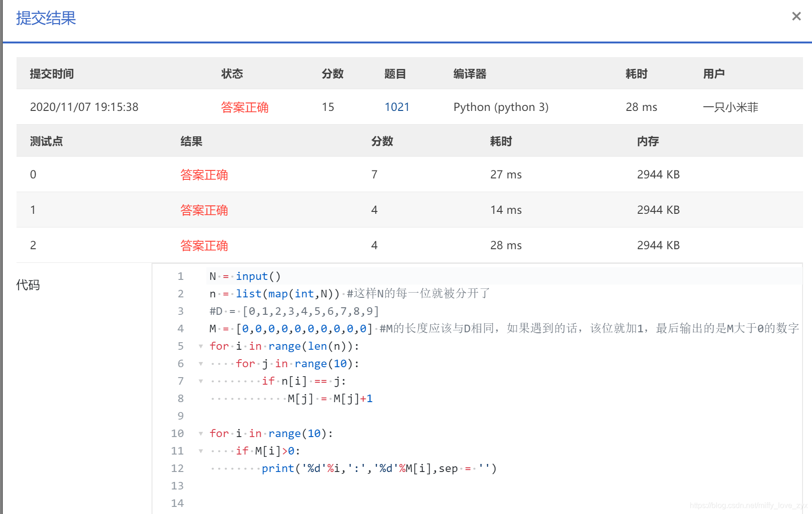
Task: Select the username 一只小米菲
Action: pos(730,107)
